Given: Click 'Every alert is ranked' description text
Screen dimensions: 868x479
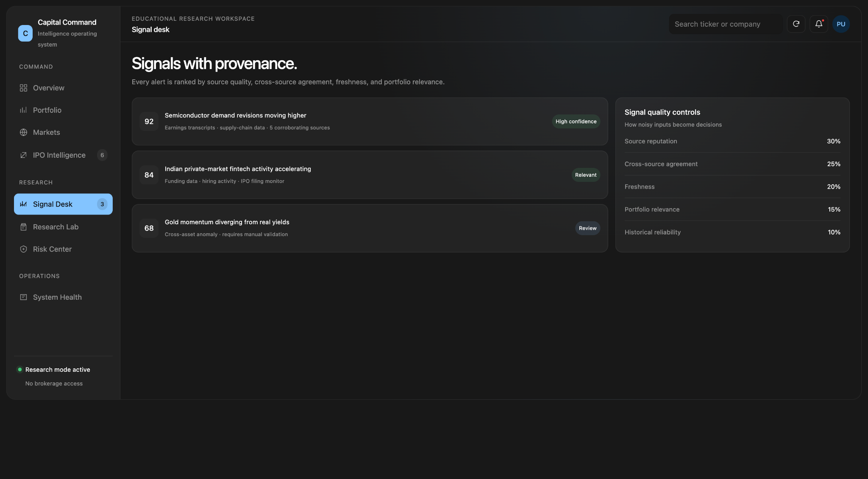Looking at the screenshot, I should point(288,82).
